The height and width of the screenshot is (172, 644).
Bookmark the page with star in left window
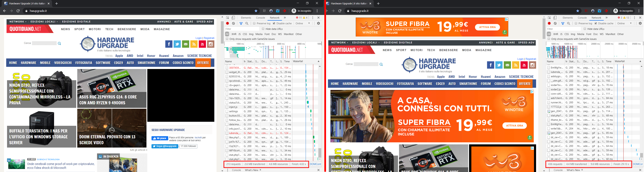tap(256, 11)
